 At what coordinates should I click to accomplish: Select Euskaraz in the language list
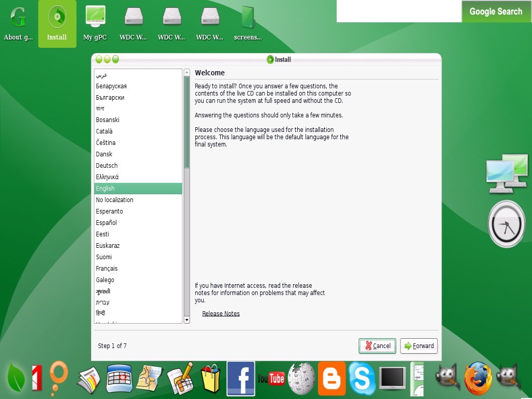138,246
